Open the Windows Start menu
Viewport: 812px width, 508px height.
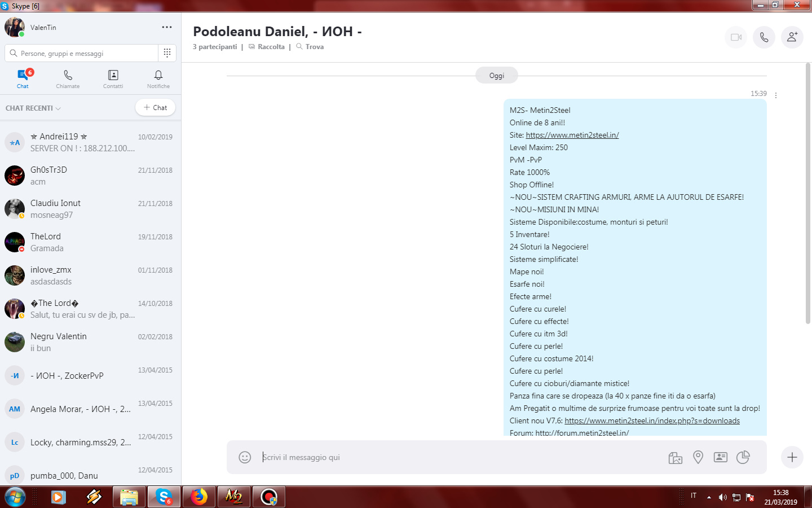(15, 497)
